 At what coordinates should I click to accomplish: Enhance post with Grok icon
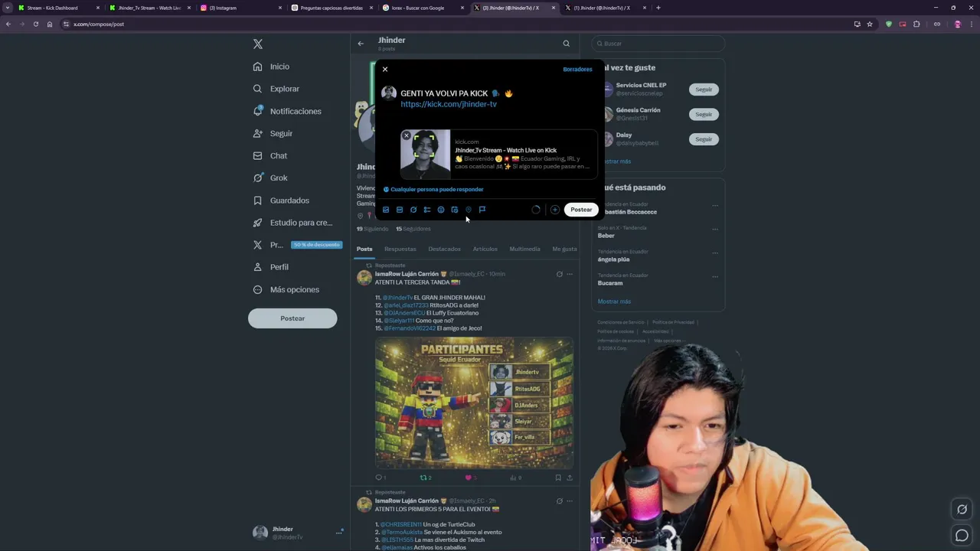[x=413, y=210]
